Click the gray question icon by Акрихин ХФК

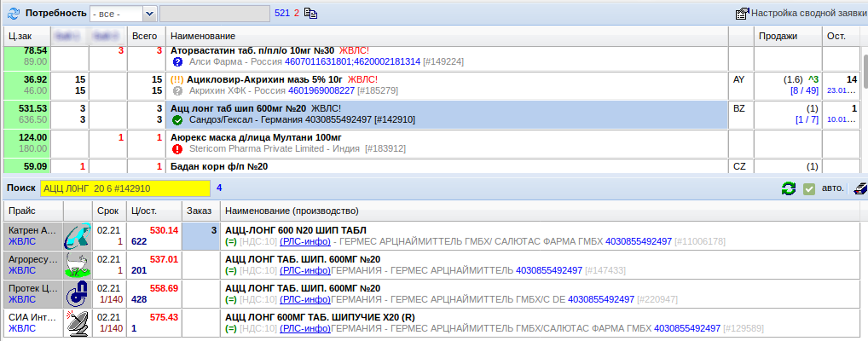point(177,90)
